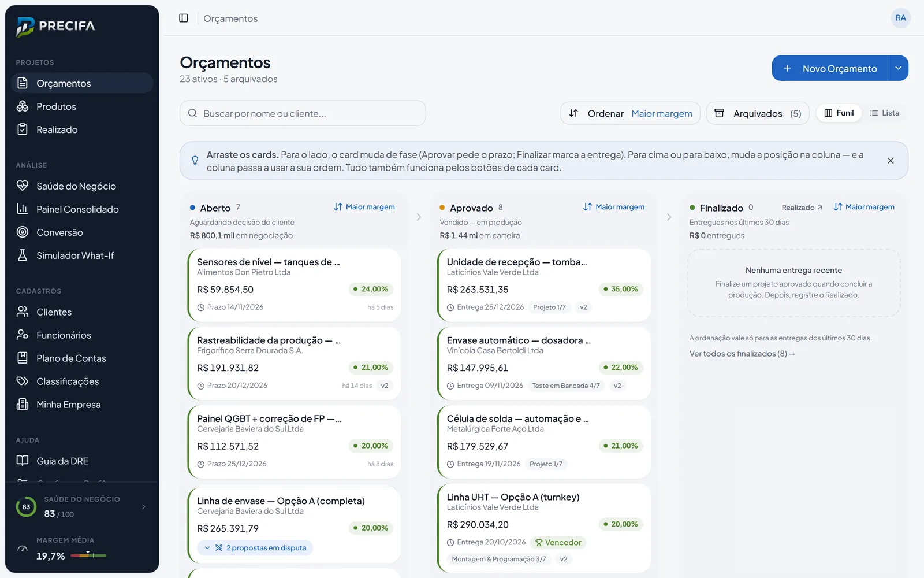The width and height of the screenshot is (924, 578).
Task: Open the Saúde do Negócio score widget chevron
Action: [144, 507]
